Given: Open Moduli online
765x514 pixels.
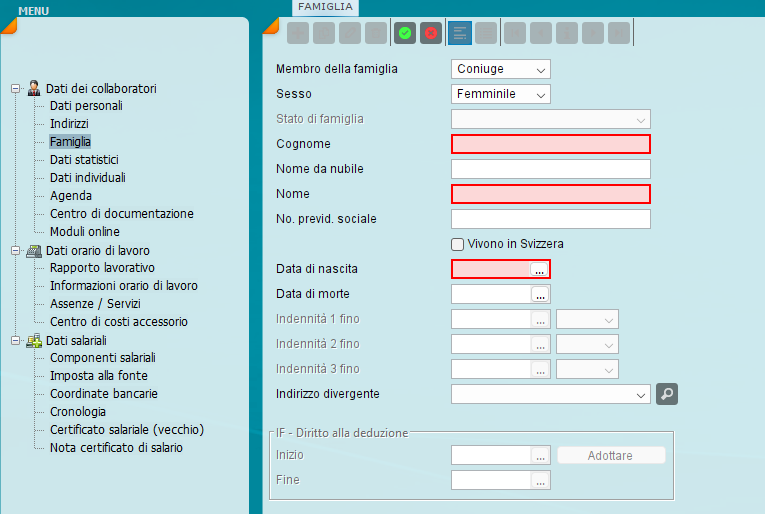Looking at the screenshot, I should coord(85,232).
